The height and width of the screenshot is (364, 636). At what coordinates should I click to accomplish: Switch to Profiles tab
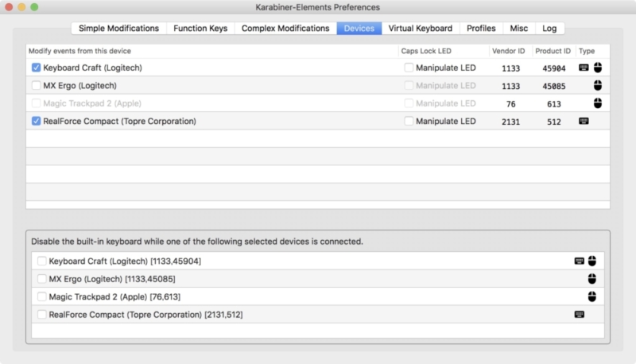tap(481, 29)
